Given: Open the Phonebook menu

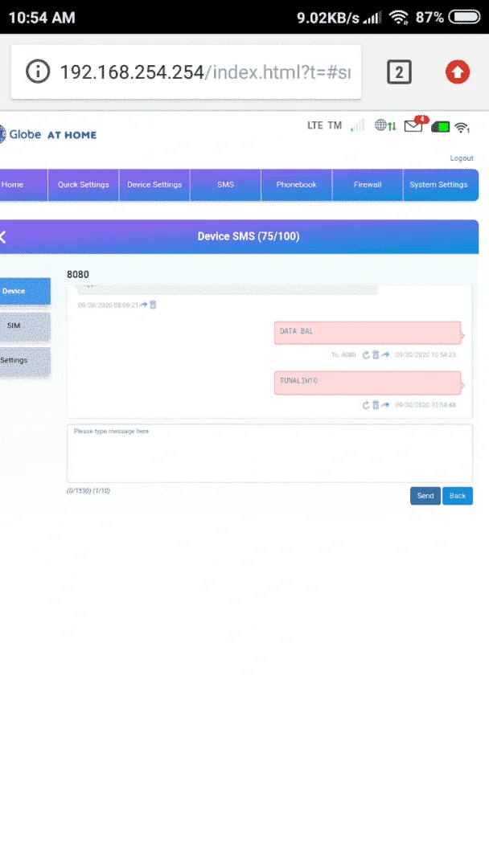Looking at the screenshot, I should coord(296,185).
